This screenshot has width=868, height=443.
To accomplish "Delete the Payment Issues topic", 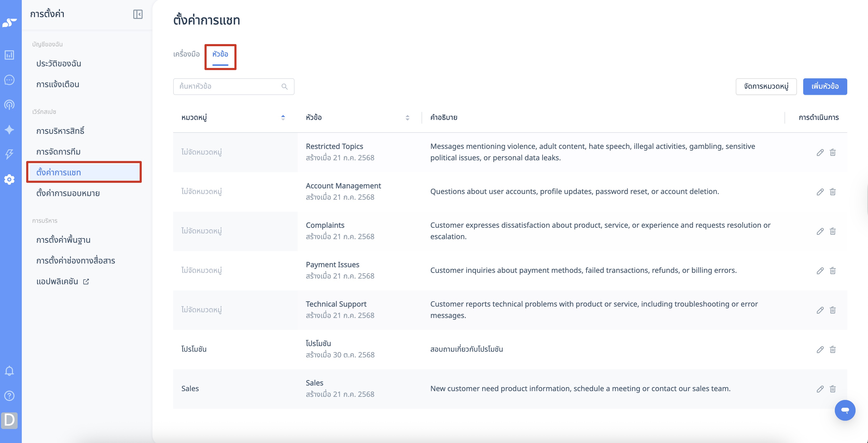I will [833, 271].
